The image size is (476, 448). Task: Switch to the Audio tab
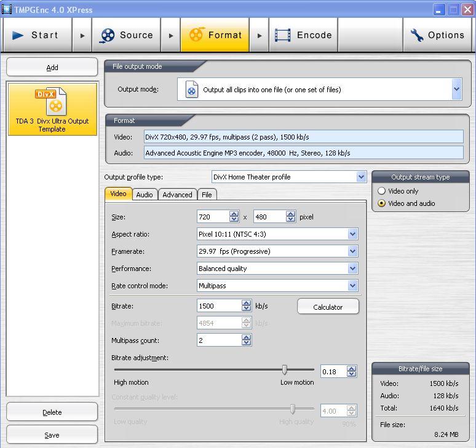pyautogui.click(x=145, y=195)
